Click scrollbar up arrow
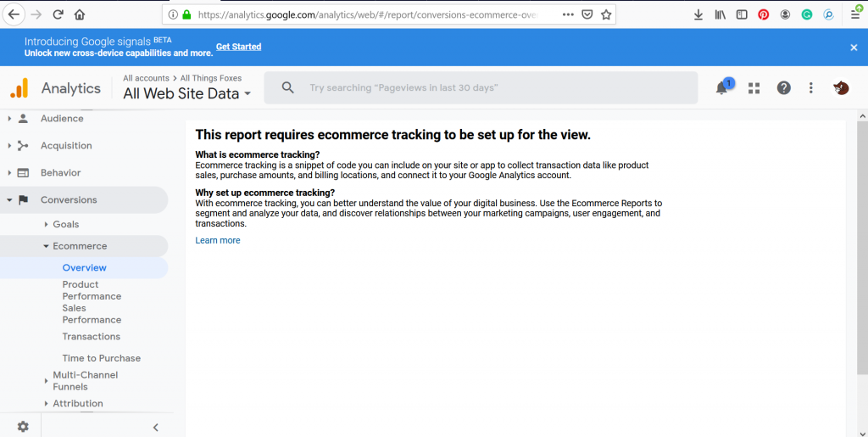 click(x=862, y=115)
